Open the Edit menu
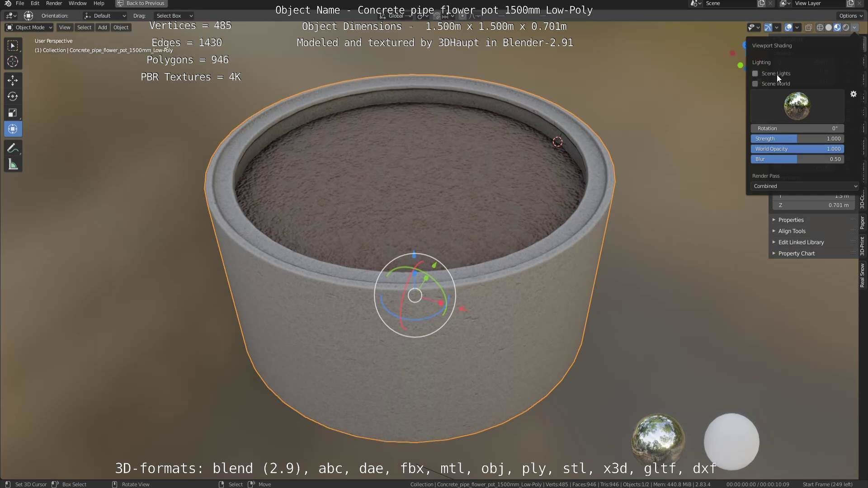 click(35, 3)
